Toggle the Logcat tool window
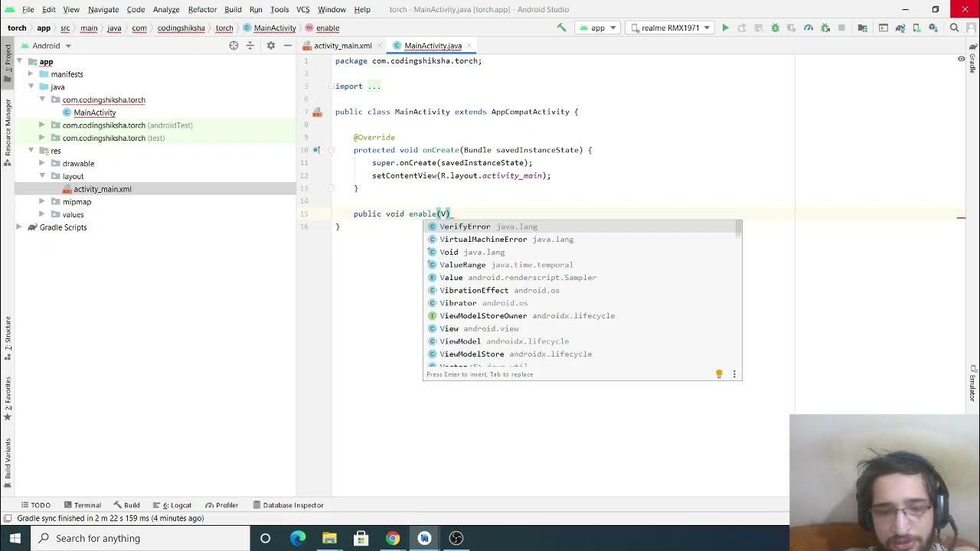Screen dimensions: 980x551 (177, 505)
